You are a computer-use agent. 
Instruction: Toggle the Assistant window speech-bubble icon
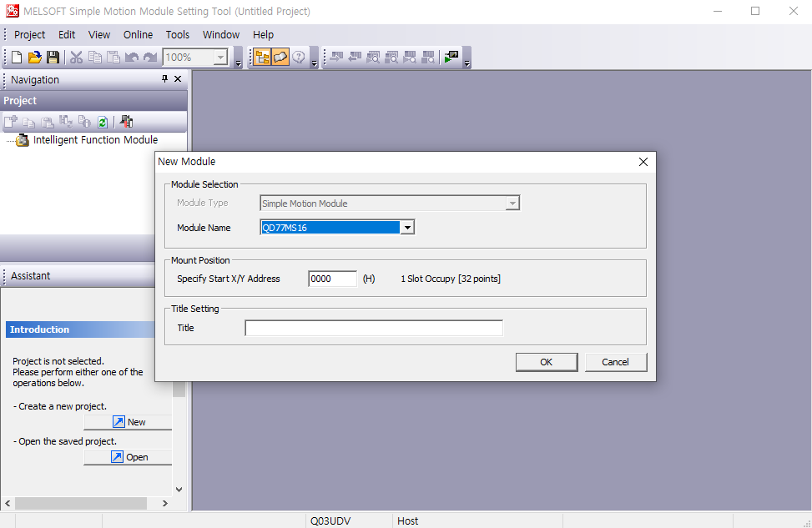pos(280,57)
